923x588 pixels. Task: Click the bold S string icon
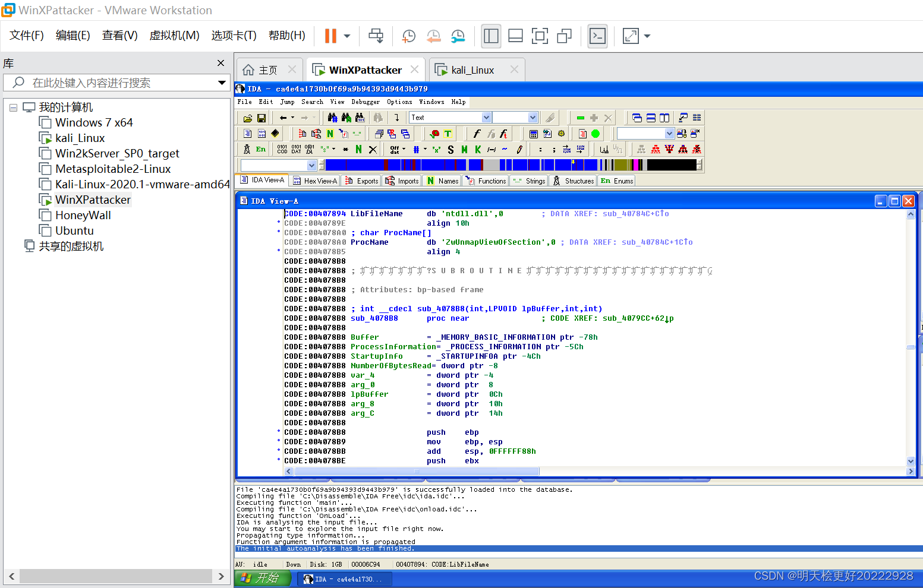tap(451, 149)
